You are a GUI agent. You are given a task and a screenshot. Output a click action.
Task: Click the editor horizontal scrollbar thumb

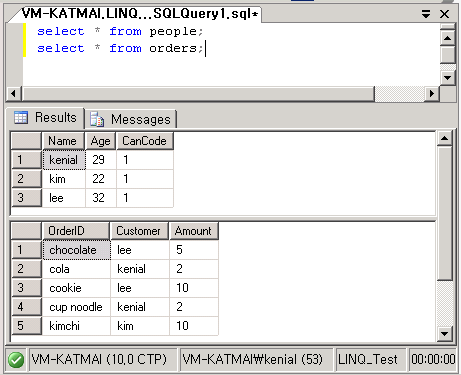click(x=198, y=93)
